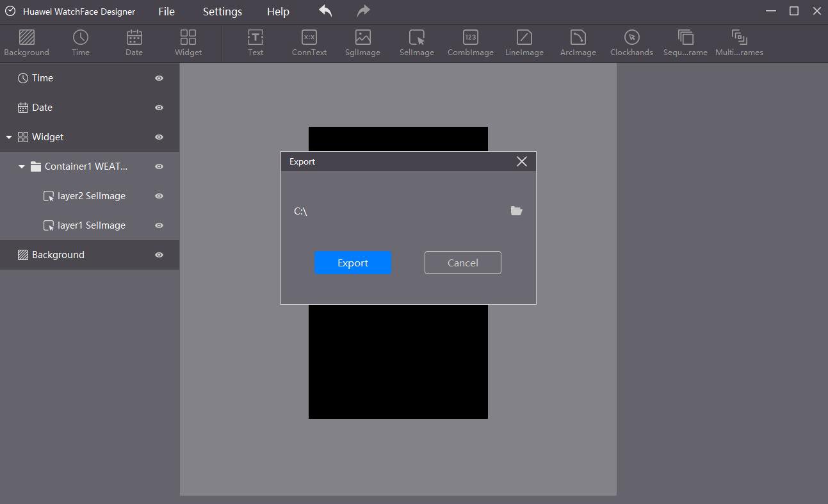The height and width of the screenshot is (504, 828).
Task: Toggle visibility of layer2 SelImage
Action: [159, 196]
